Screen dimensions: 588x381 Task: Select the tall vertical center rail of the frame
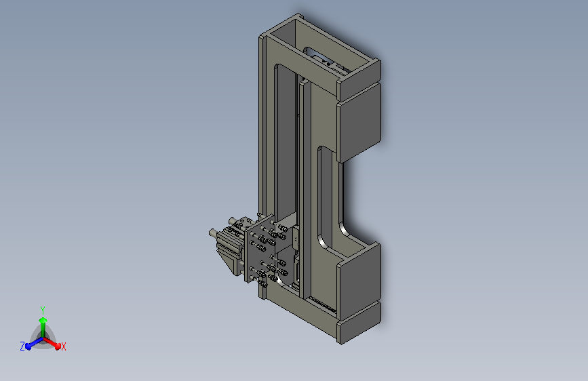point(305,189)
